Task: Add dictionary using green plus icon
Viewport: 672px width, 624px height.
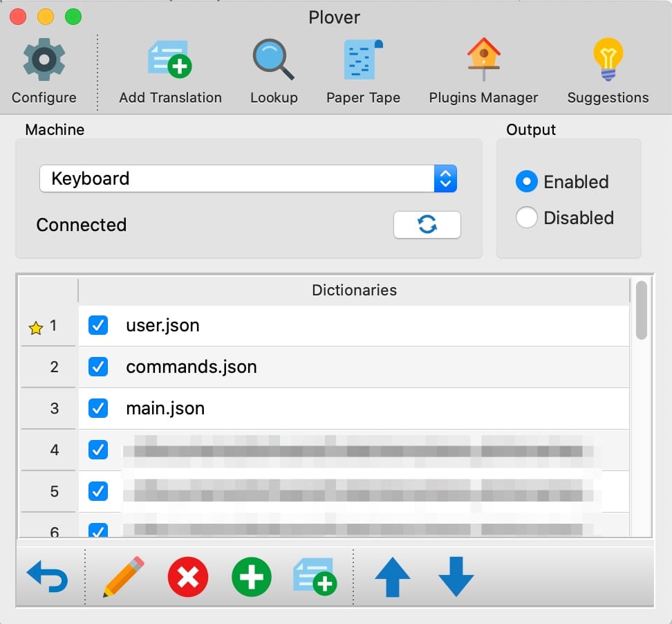Action: point(251,576)
